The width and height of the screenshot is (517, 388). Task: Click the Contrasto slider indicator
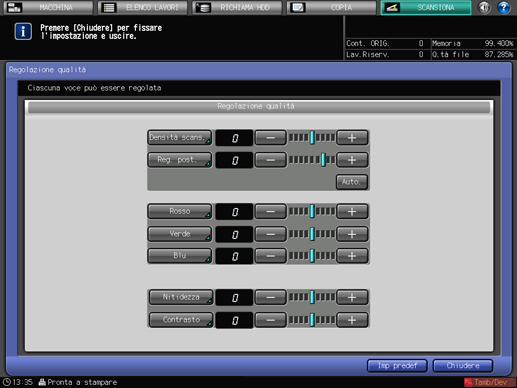312,320
